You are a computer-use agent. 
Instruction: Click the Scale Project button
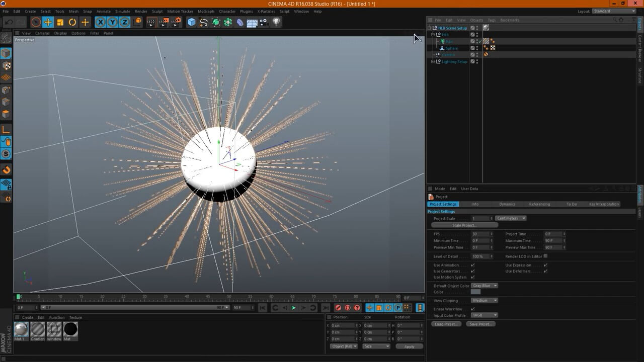tap(464, 225)
